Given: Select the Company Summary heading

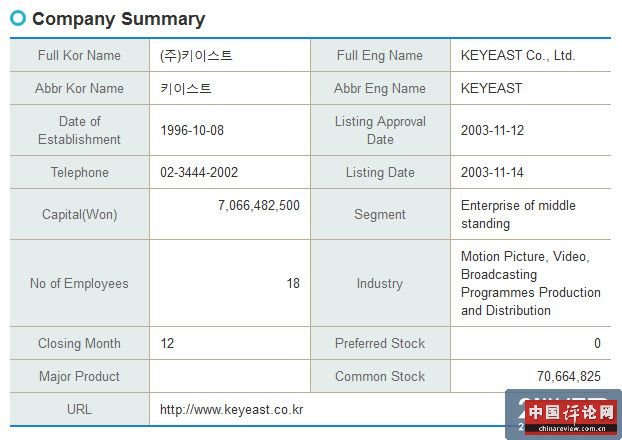Looking at the screenshot, I should [x=118, y=19].
